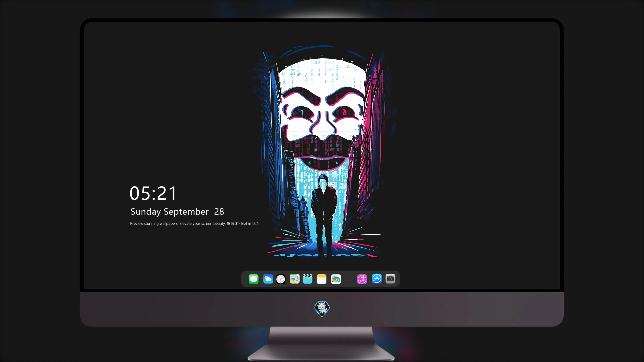Open the blue App Store icon
Viewport: 644px width, 362px height.
click(377, 279)
